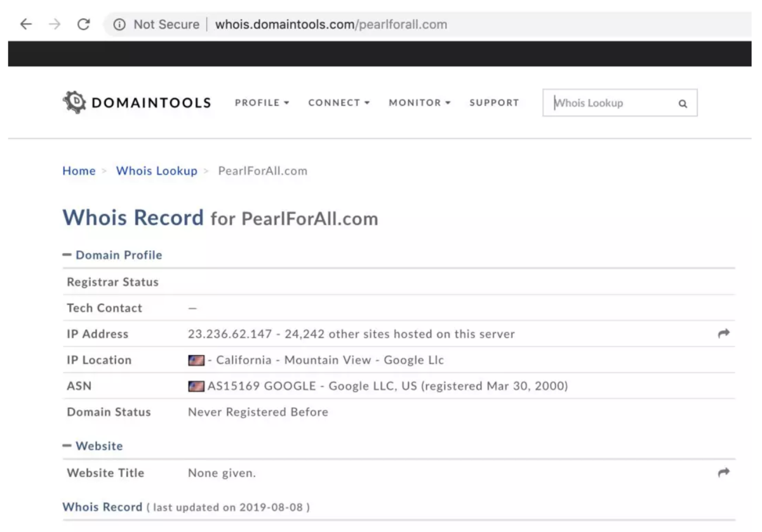
Task: Click 'Never Registered Before' status text
Action: (x=258, y=412)
